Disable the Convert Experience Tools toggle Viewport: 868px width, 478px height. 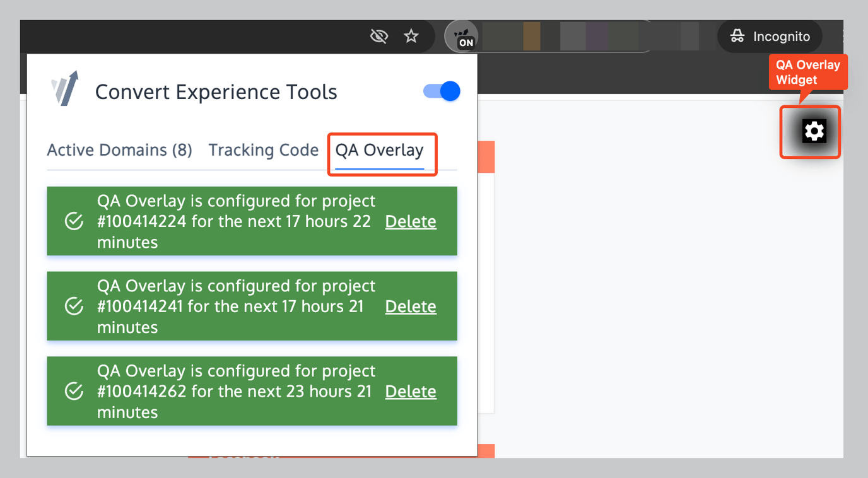coord(442,91)
